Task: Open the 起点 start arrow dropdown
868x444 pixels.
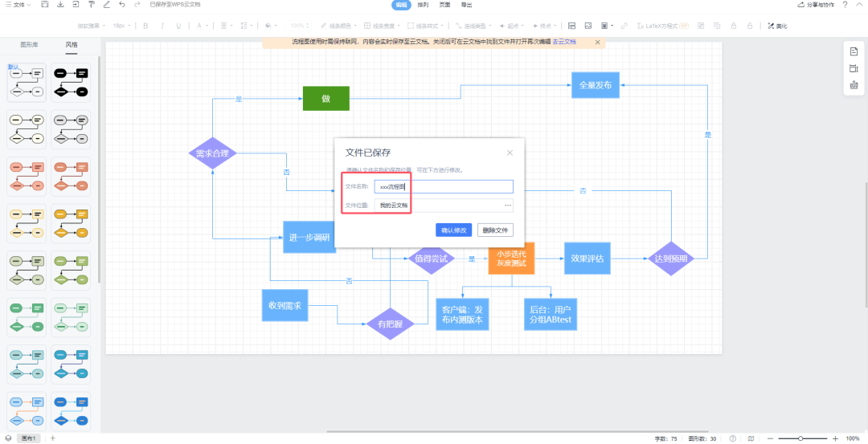Action: point(511,26)
